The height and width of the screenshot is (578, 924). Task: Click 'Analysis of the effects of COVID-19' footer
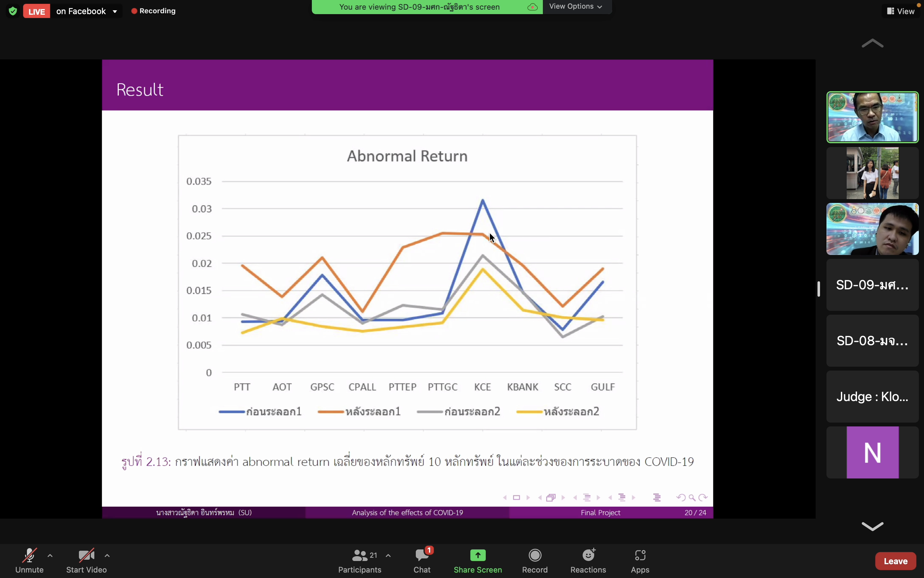(407, 512)
